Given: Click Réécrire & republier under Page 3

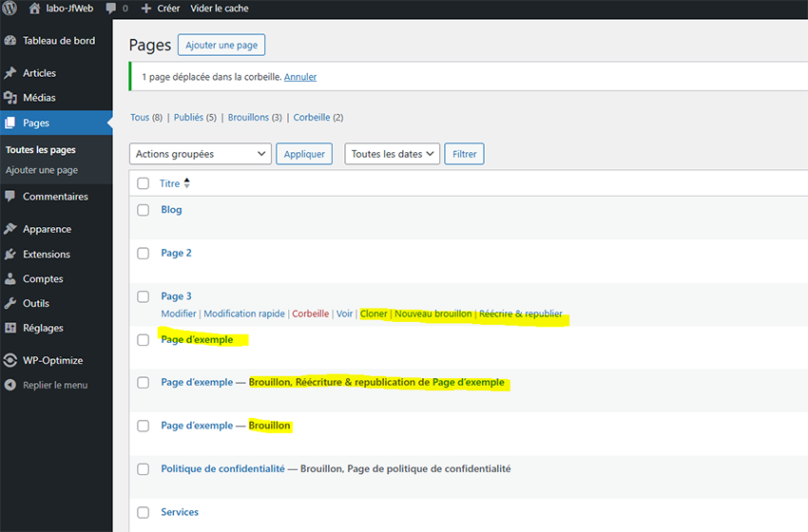Looking at the screenshot, I should pyautogui.click(x=521, y=313).
